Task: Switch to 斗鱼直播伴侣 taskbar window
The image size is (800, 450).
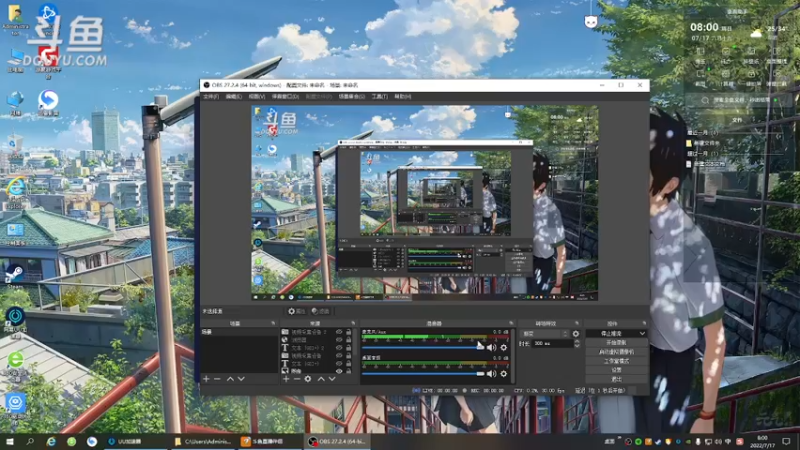Action: click(x=269, y=441)
